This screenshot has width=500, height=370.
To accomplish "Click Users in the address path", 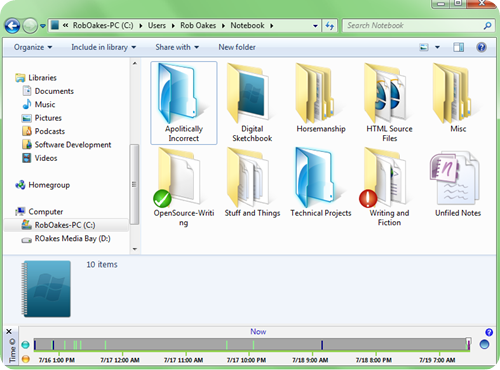I will pos(157,26).
